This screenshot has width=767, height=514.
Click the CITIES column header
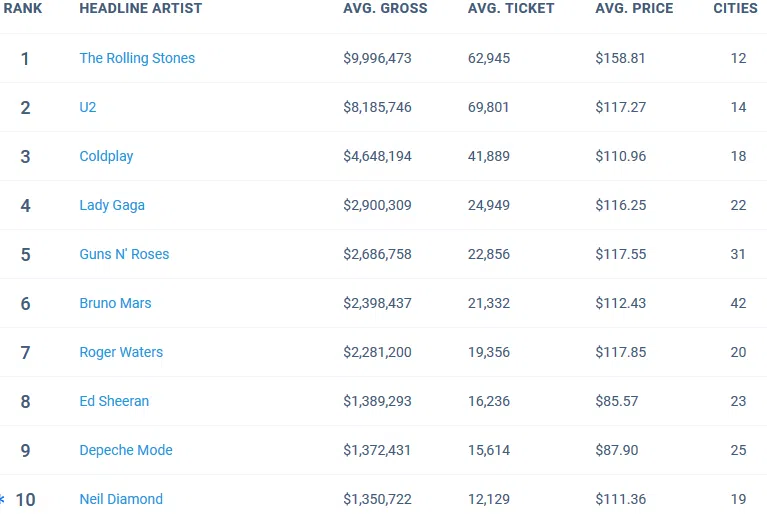coord(735,8)
